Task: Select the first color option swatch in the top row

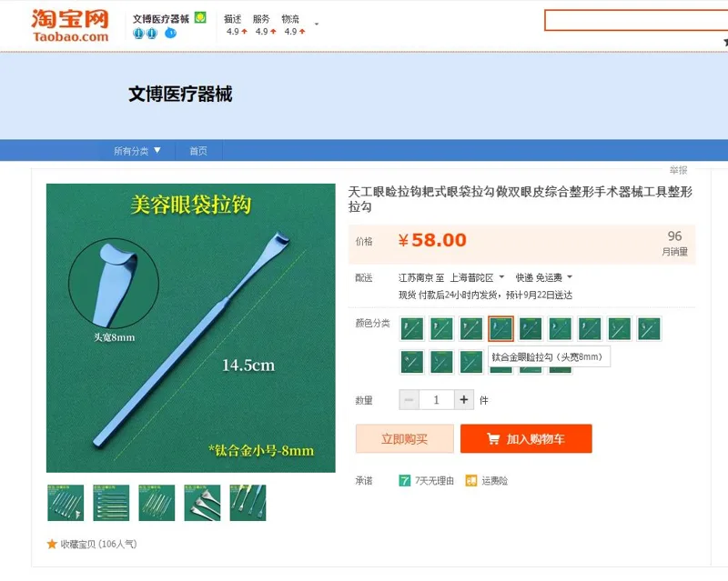Action: tap(412, 328)
